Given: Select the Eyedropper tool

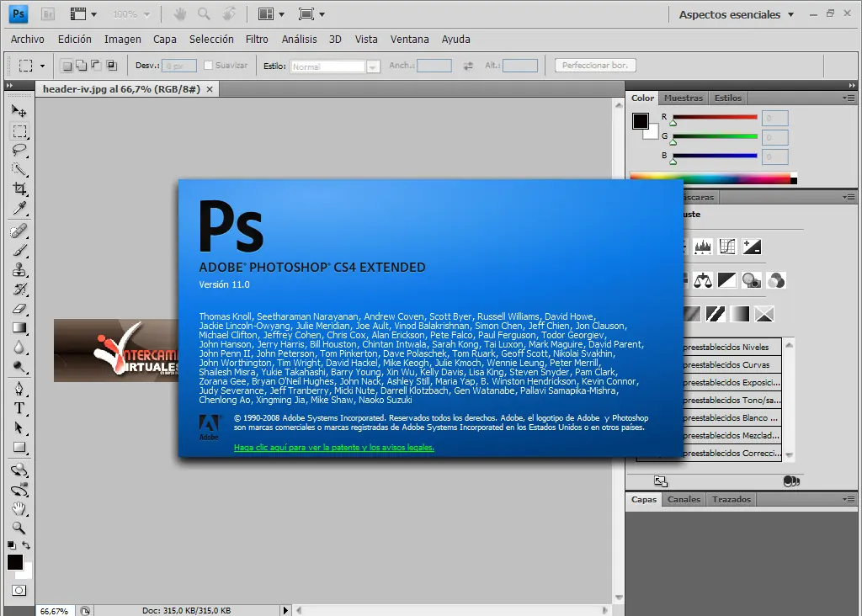Looking at the screenshot, I should tap(19, 209).
